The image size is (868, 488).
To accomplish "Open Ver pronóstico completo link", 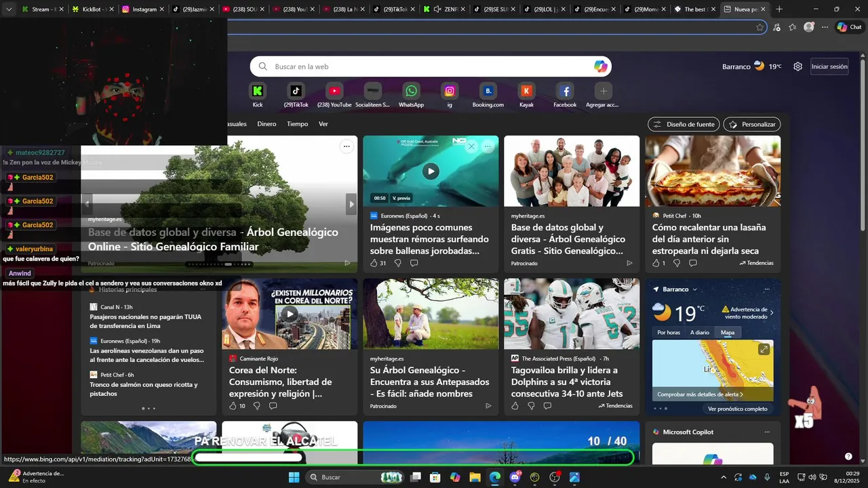I will (x=738, y=409).
